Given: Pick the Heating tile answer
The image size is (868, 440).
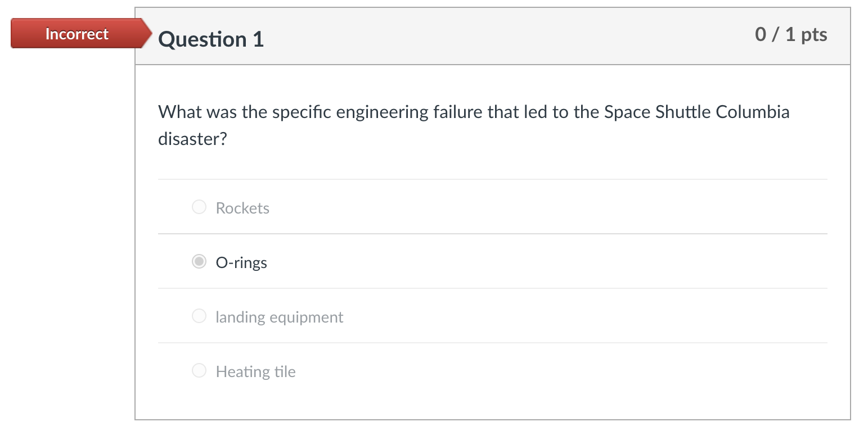Looking at the screenshot, I should (x=199, y=370).
